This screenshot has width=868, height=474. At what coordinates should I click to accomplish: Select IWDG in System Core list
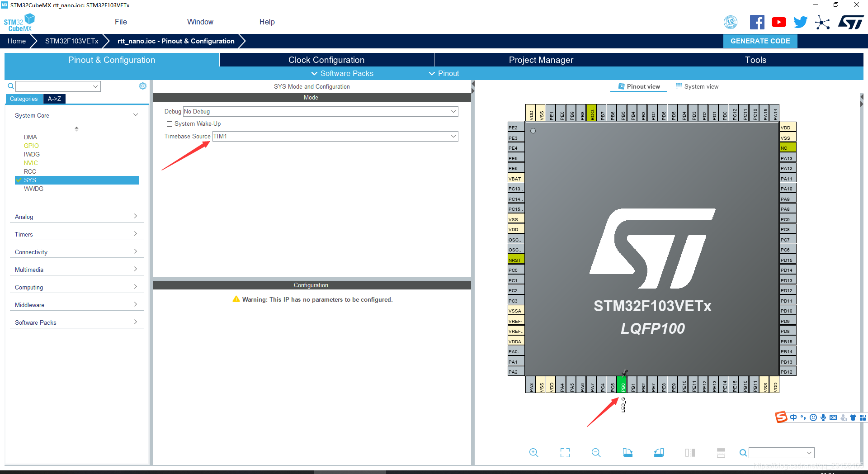pyautogui.click(x=32, y=154)
